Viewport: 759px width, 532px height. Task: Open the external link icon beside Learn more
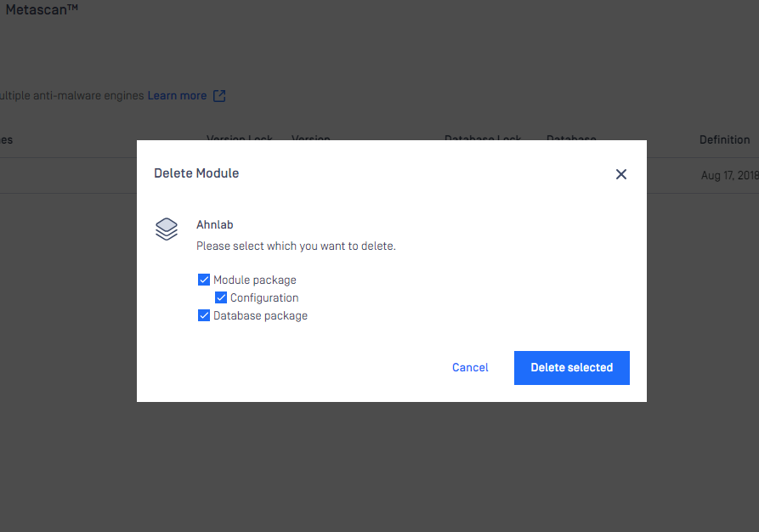tap(219, 96)
